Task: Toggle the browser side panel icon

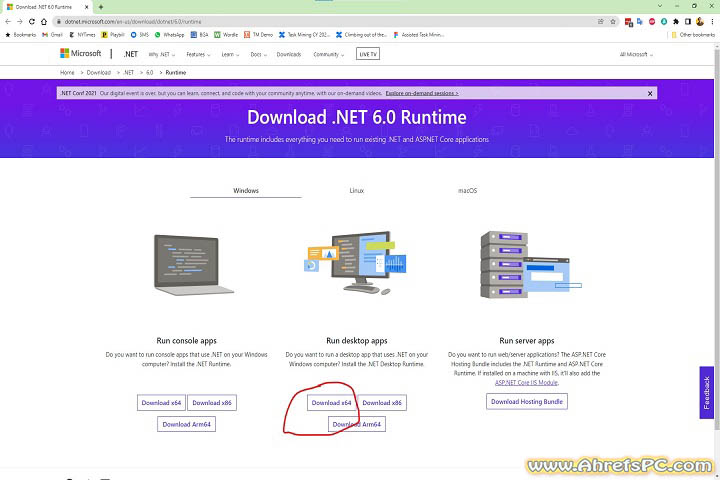Action: click(x=687, y=22)
